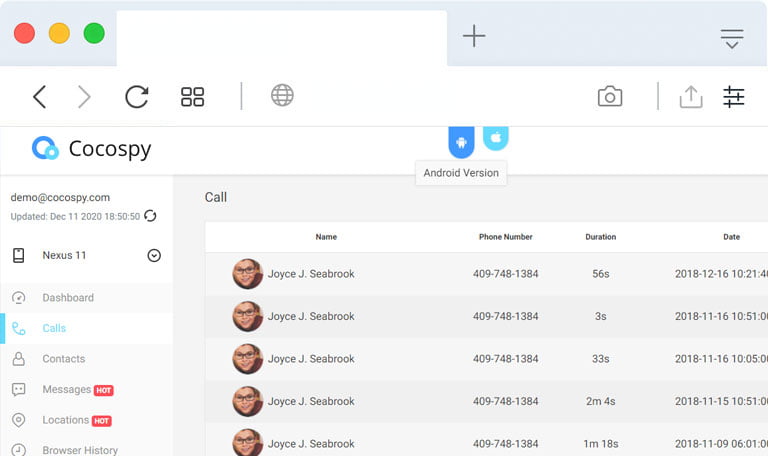Image resolution: width=768 pixels, height=456 pixels.
Task: Select Calls in the sidebar
Action: click(54, 328)
